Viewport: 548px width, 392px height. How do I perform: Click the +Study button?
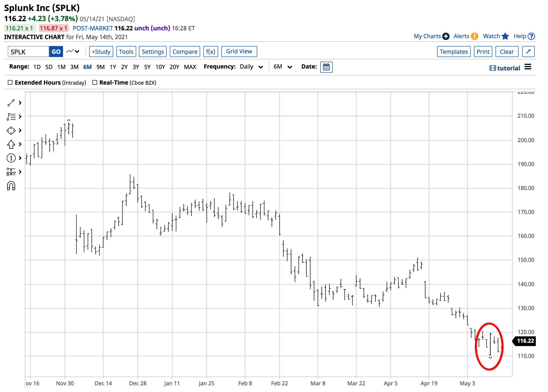[x=101, y=52]
